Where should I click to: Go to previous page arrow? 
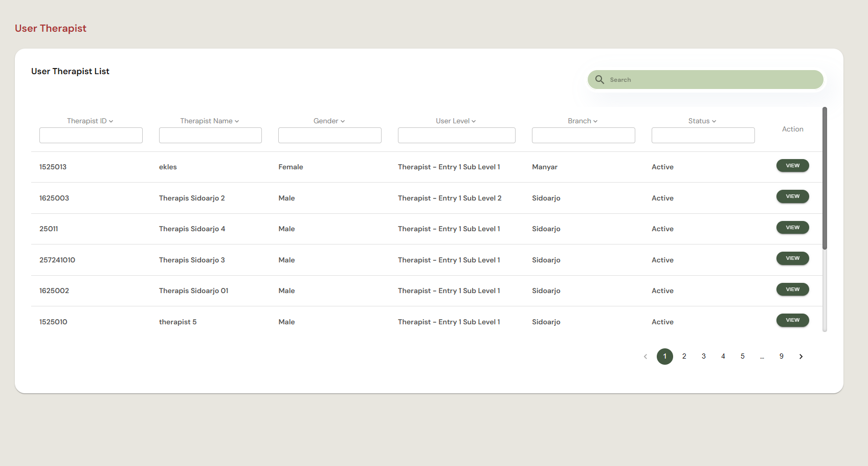(646, 357)
